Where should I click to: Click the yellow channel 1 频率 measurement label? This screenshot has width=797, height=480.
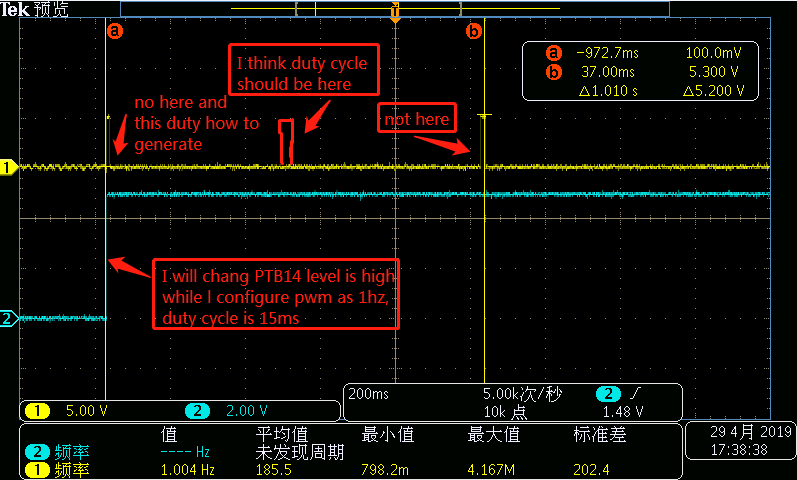pos(72,470)
